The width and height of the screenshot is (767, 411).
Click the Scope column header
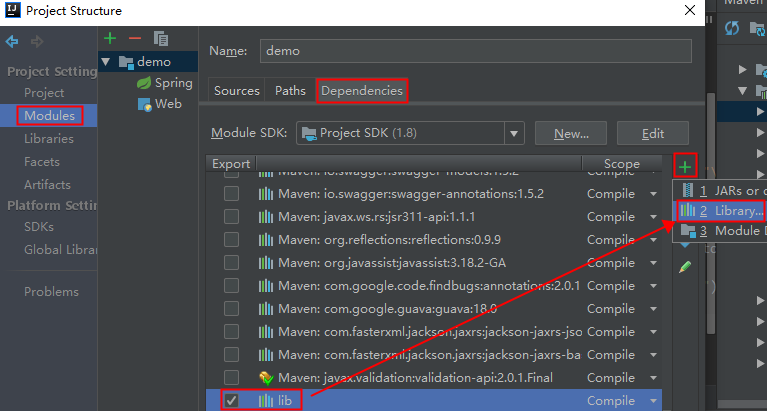pyautogui.click(x=622, y=163)
